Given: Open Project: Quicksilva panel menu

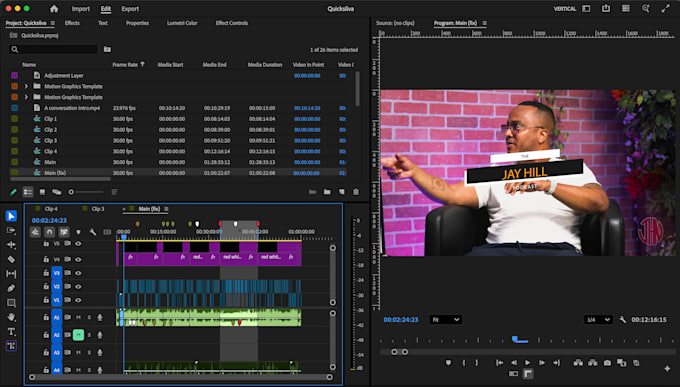Looking at the screenshot, I should (53, 23).
